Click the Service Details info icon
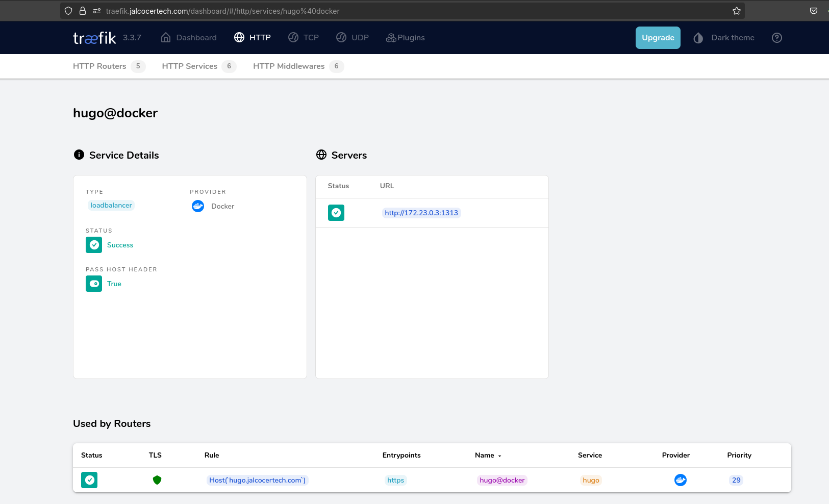The height and width of the screenshot is (504, 829). (x=79, y=155)
